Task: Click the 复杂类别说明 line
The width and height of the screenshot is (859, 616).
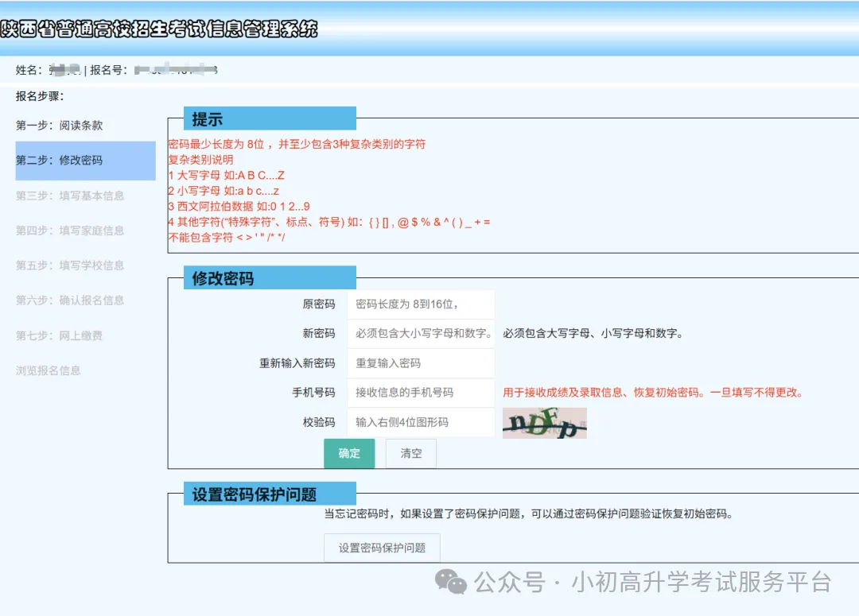Action: [200, 160]
